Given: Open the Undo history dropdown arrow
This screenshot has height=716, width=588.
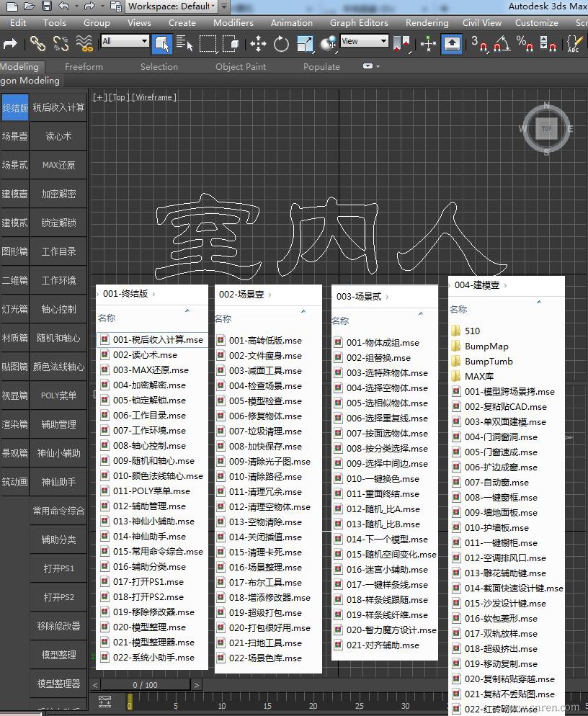Looking at the screenshot, I should coord(76,6).
